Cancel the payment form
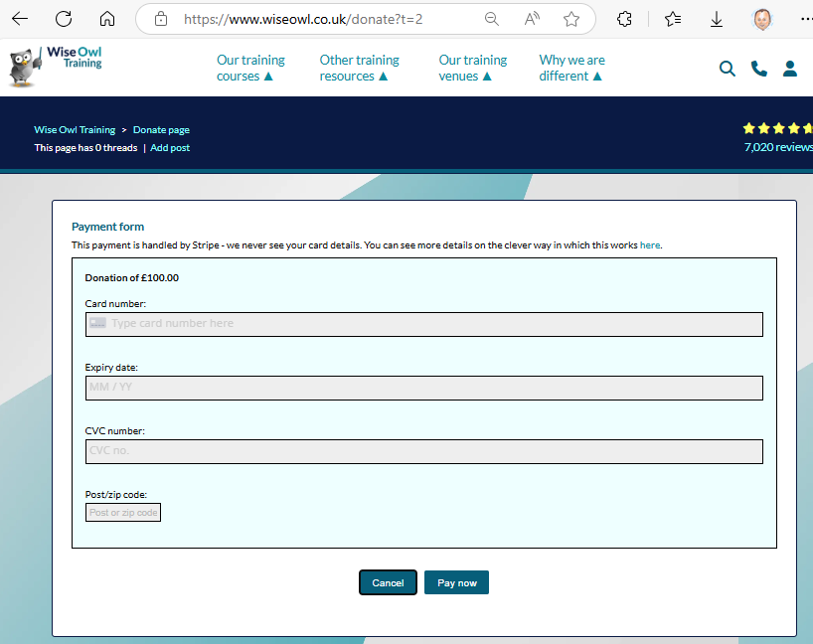The image size is (813, 644). pos(388,582)
